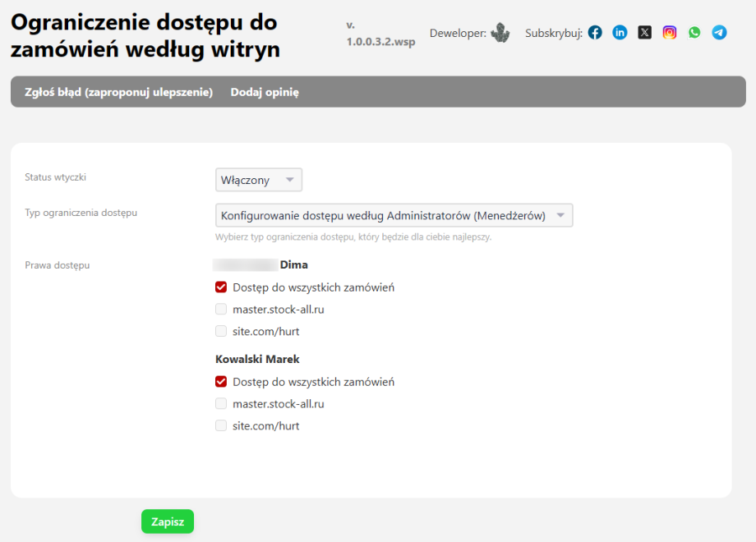
Task: Click the version number 1.0.0.3.2.wsp text
Action: 380,42
